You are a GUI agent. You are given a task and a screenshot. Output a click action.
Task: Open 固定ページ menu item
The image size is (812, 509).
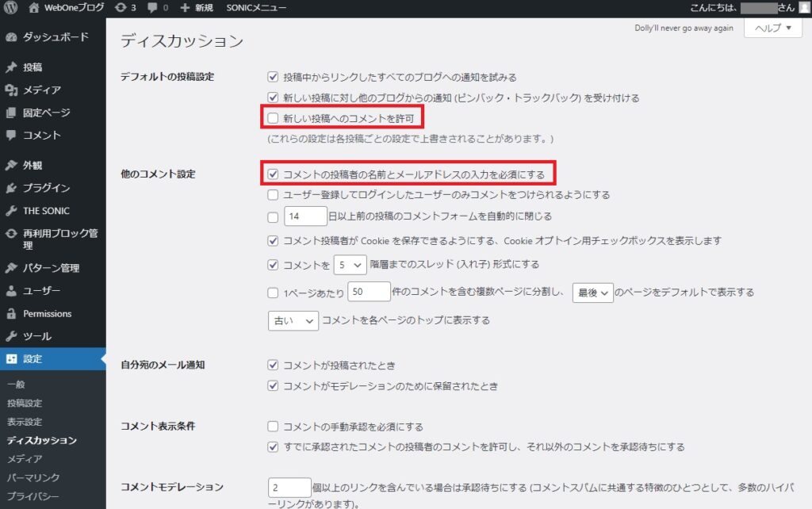[47, 113]
